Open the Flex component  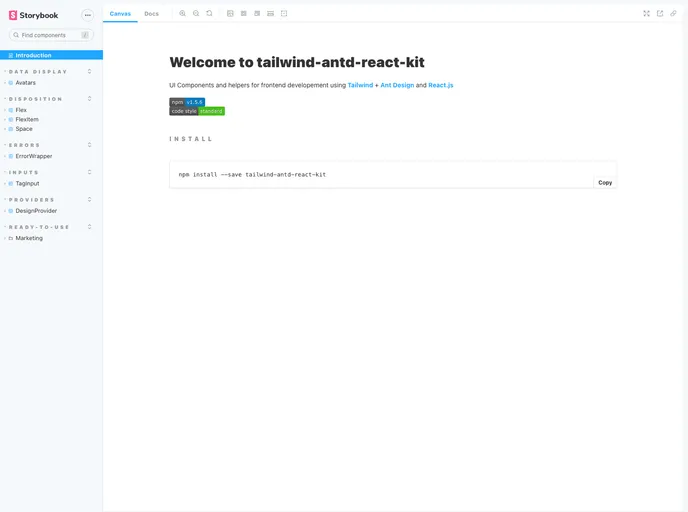point(21,110)
